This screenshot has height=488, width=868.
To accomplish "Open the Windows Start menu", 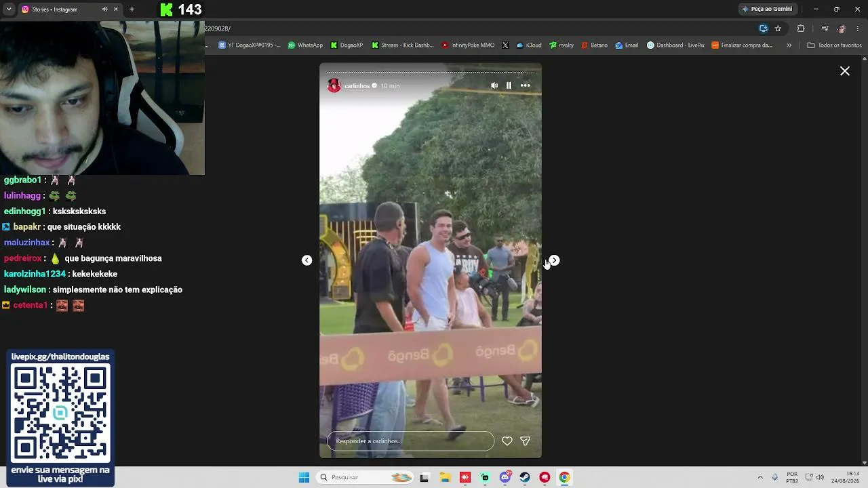I will [x=304, y=477].
